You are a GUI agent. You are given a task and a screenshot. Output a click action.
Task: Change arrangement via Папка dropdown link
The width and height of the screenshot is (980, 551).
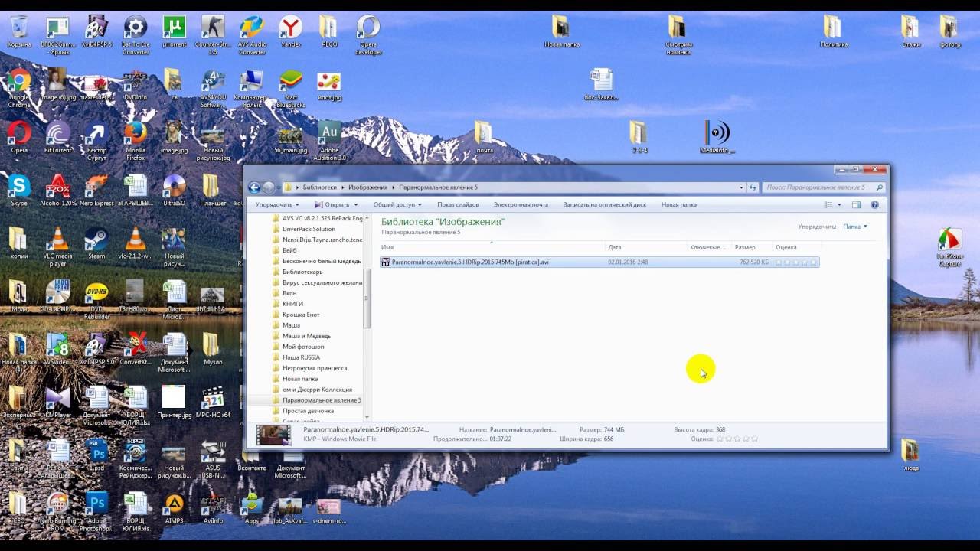(854, 227)
